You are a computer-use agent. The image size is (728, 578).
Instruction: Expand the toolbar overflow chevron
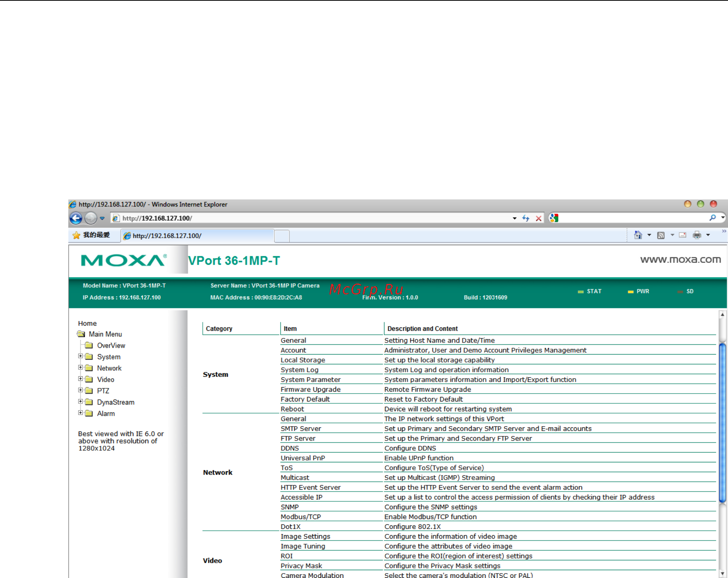[x=723, y=231]
